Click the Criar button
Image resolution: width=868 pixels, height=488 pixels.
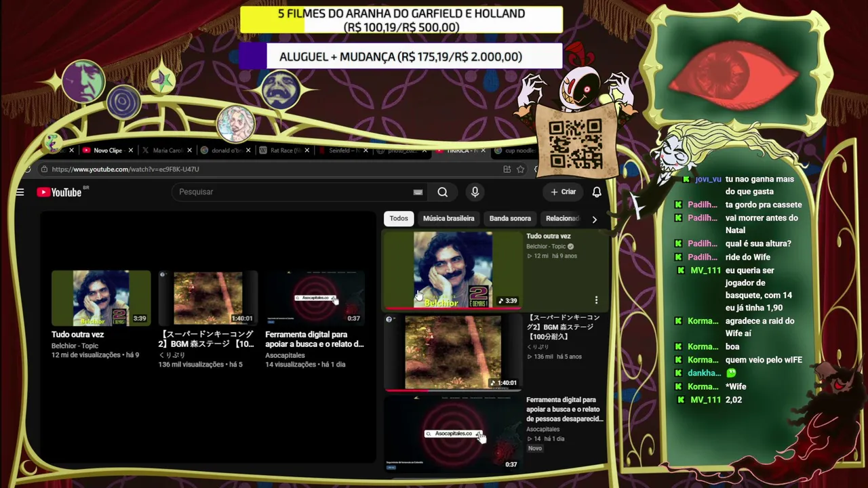click(x=563, y=192)
